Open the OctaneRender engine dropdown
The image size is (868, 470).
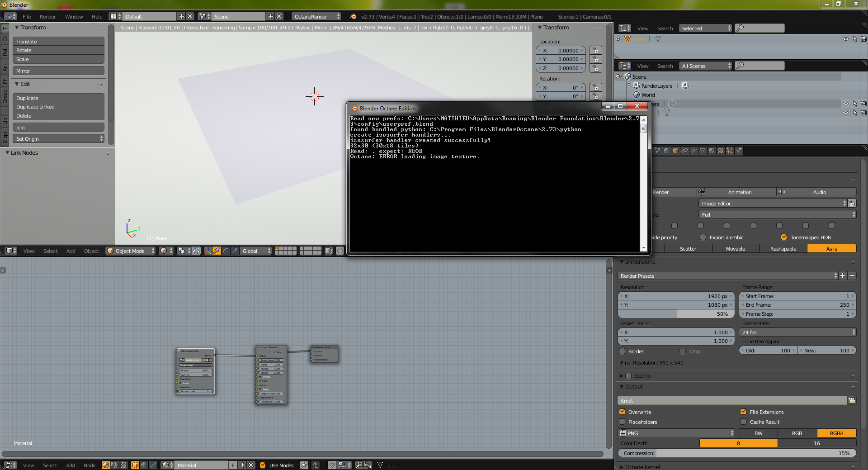tap(316, 17)
